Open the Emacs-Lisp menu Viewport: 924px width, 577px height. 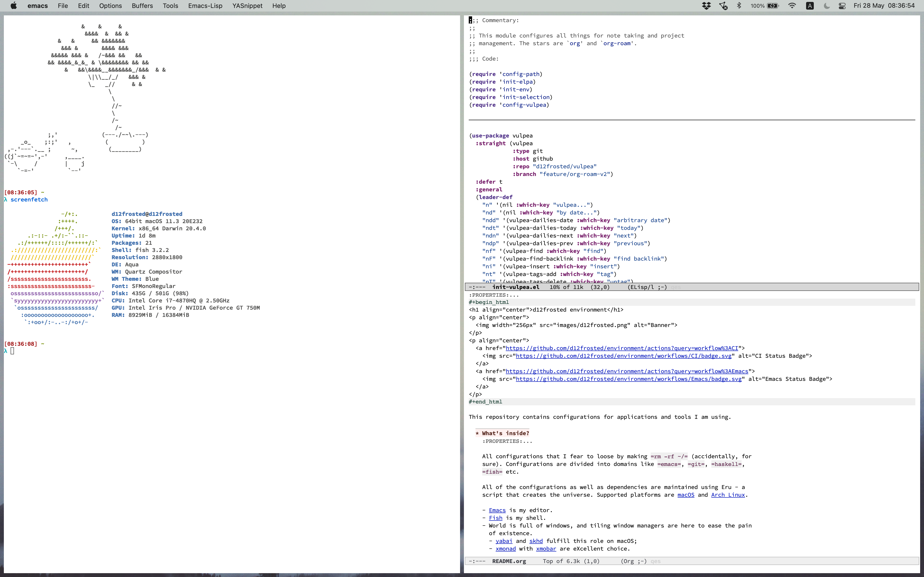point(205,6)
